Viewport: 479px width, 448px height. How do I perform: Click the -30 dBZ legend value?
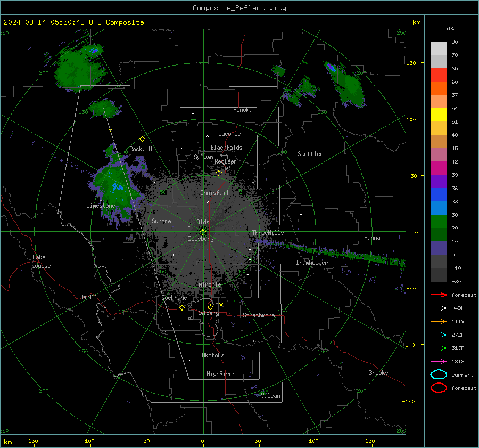(x=456, y=281)
